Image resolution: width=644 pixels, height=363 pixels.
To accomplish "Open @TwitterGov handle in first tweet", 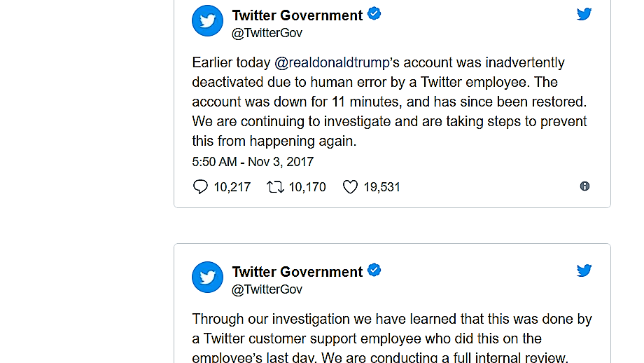I will coord(267,33).
